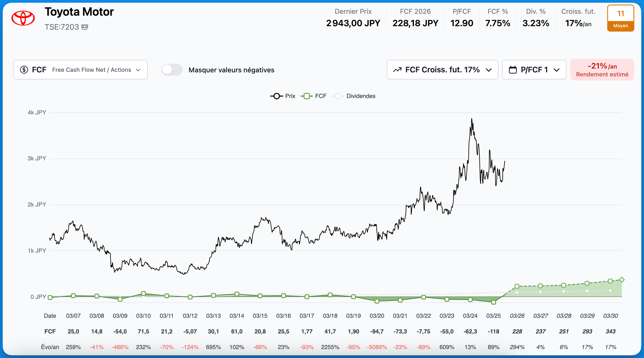Click the 03/20 date column label

pyautogui.click(x=377, y=316)
